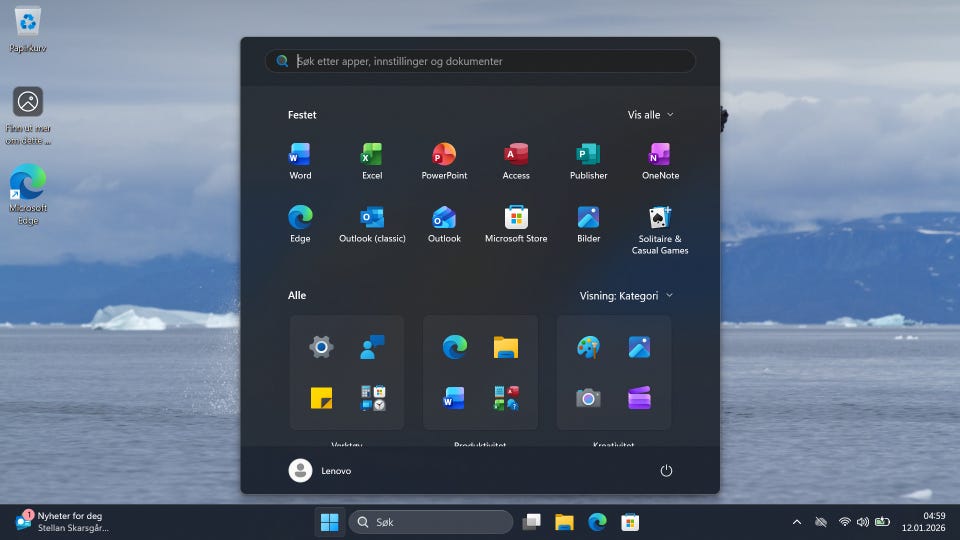Click the power button in Start menu
960x540 pixels.
pyautogui.click(x=666, y=471)
